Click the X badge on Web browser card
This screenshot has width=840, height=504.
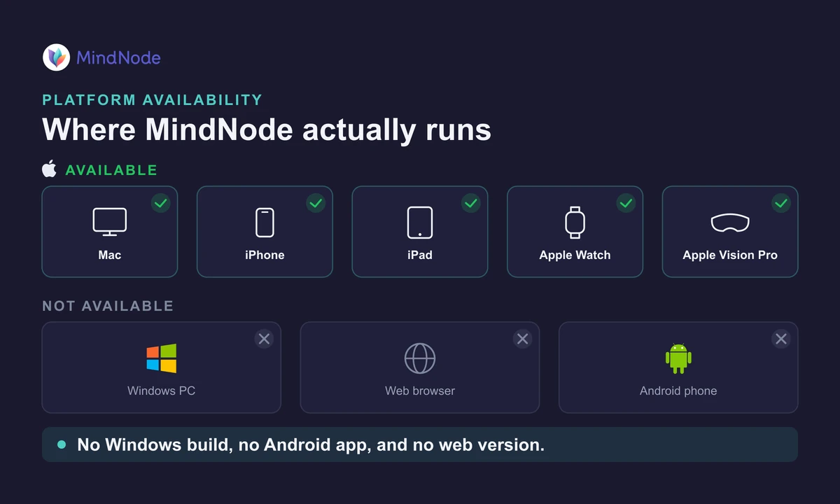tap(522, 339)
